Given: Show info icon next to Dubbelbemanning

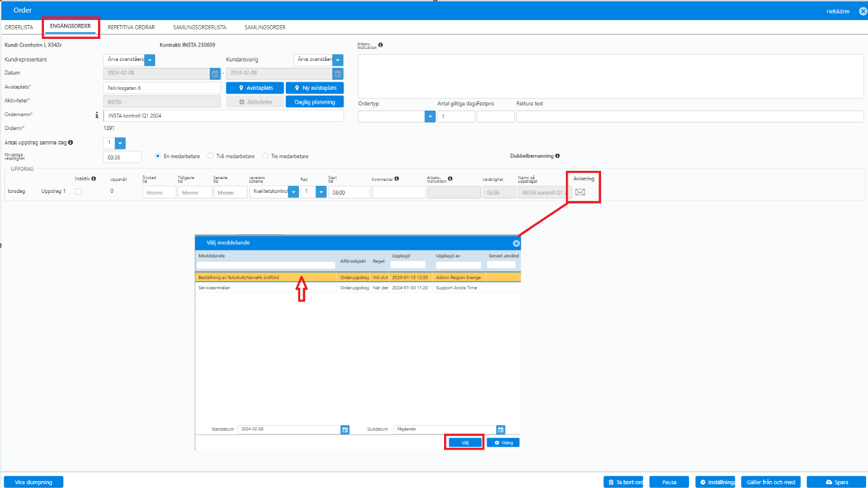Looking at the screenshot, I should [x=557, y=156].
